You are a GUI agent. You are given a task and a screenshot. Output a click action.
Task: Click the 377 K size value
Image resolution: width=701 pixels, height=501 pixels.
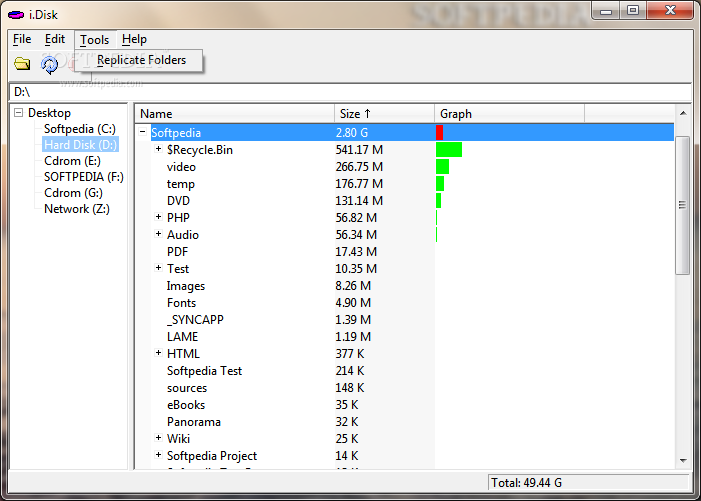pyautogui.click(x=350, y=354)
